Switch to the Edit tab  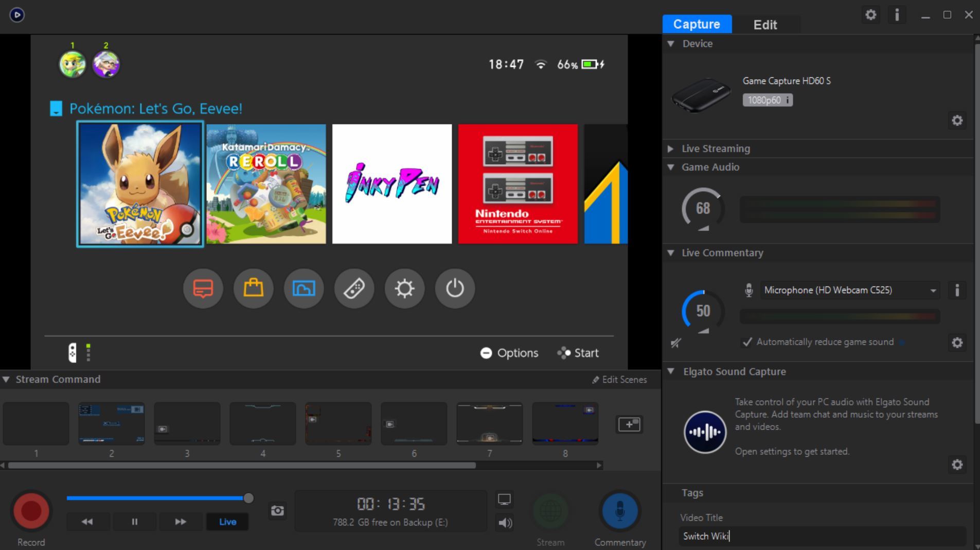point(765,25)
